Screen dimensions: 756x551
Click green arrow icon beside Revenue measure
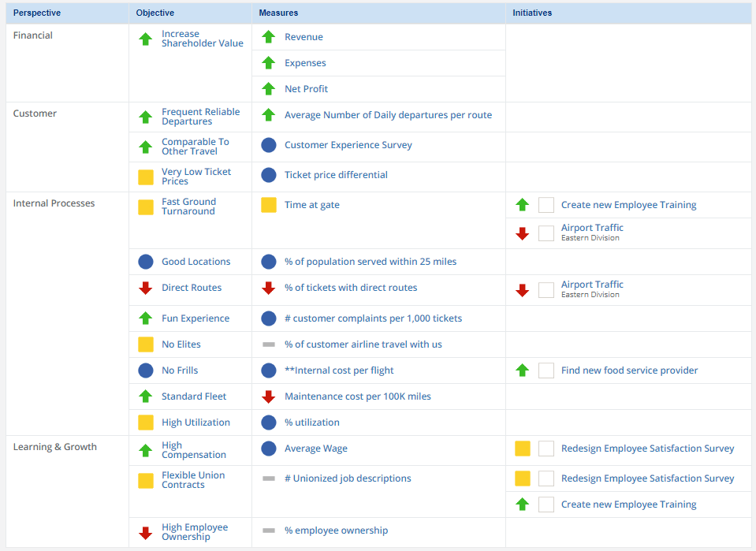(x=269, y=37)
